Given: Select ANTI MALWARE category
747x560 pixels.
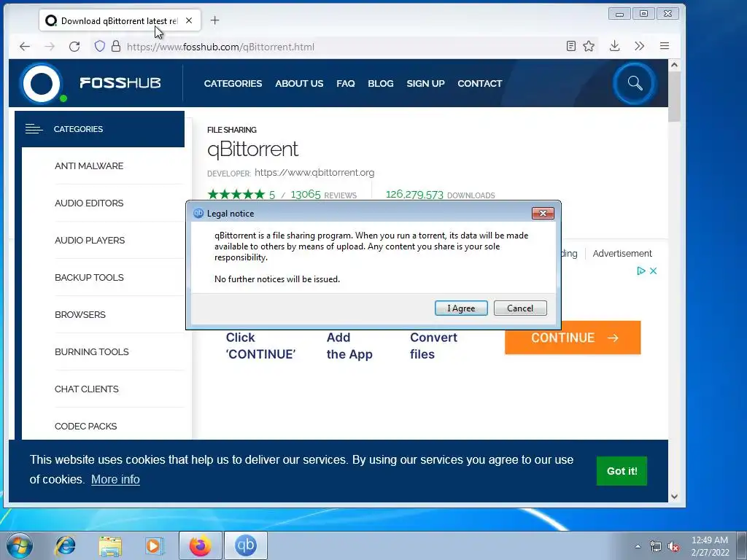Looking at the screenshot, I should click(89, 166).
